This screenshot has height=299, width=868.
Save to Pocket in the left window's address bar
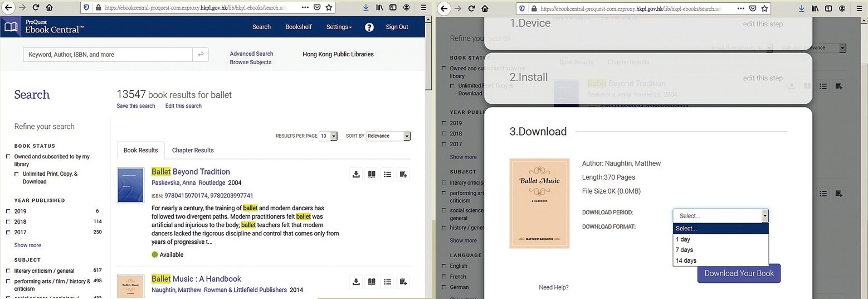[316, 8]
